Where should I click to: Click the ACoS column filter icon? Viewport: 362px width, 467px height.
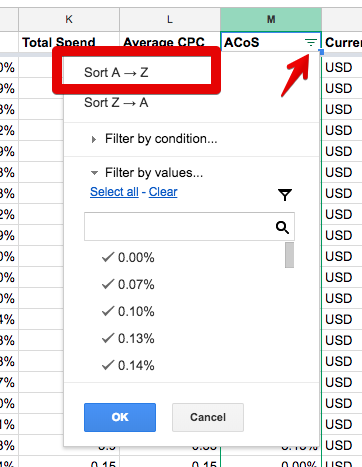(x=310, y=43)
